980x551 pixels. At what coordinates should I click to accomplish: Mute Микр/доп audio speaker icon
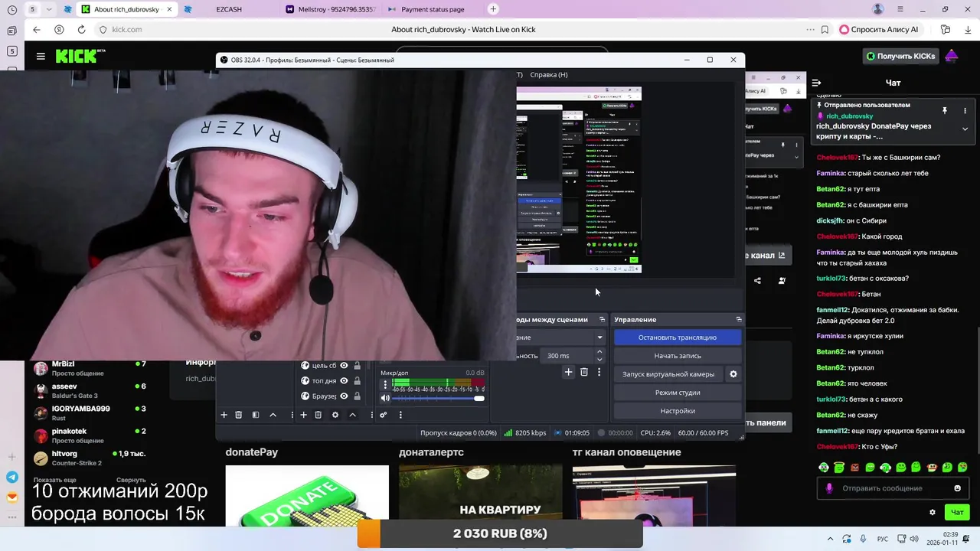(385, 398)
